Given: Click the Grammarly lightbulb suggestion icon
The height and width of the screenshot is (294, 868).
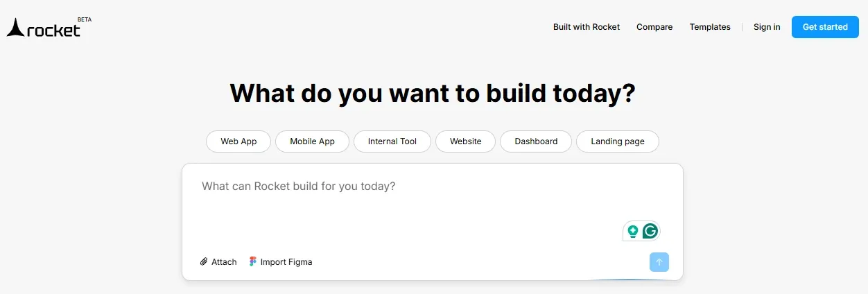Looking at the screenshot, I should tap(632, 231).
